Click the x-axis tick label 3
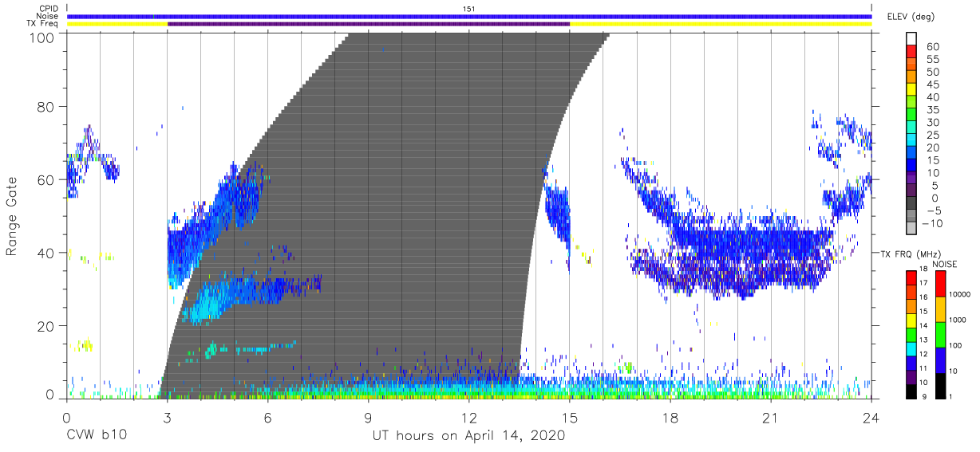The image size is (980, 452). (167, 417)
